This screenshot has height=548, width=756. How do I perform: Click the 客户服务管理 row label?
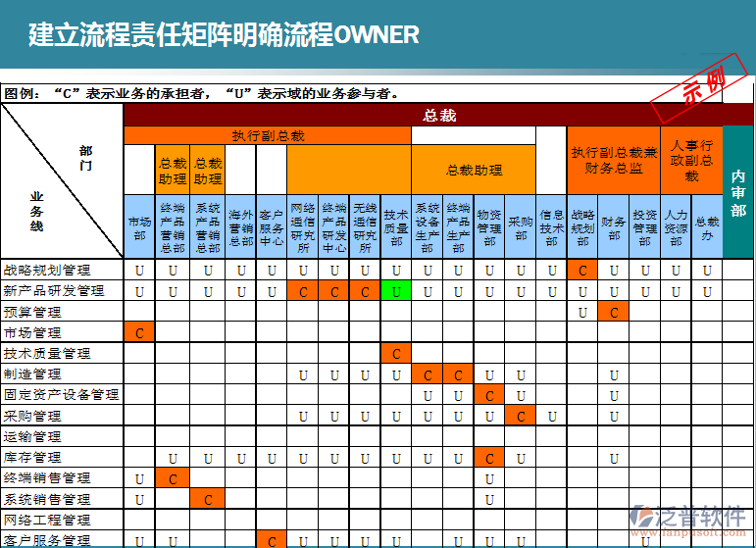47,540
